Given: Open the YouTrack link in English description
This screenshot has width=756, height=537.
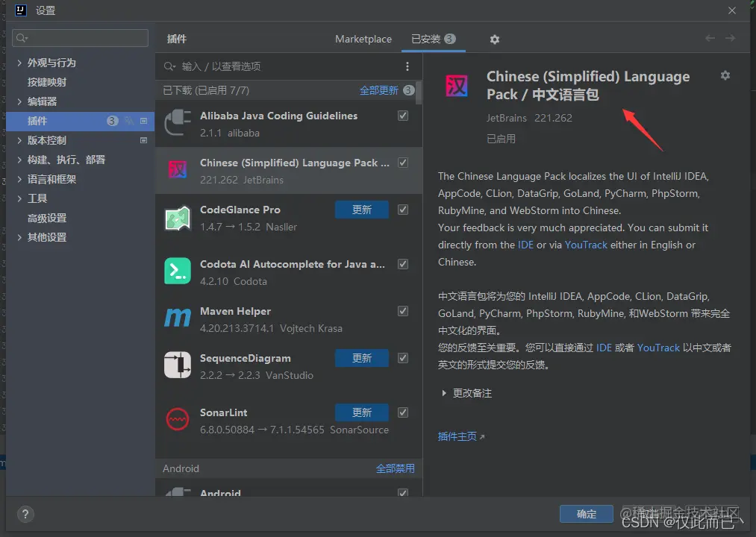Looking at the screenshot, I should pos(586,245).
